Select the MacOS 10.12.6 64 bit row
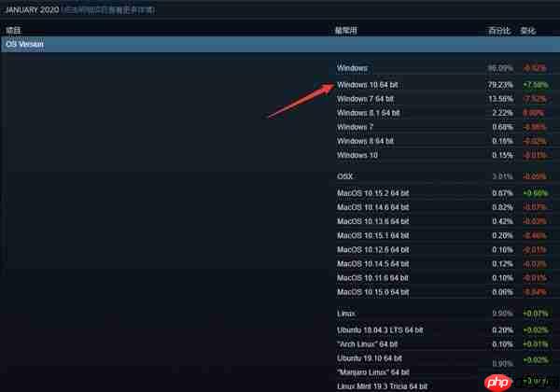This screenshot has height=392, width=560. point(442,249)
